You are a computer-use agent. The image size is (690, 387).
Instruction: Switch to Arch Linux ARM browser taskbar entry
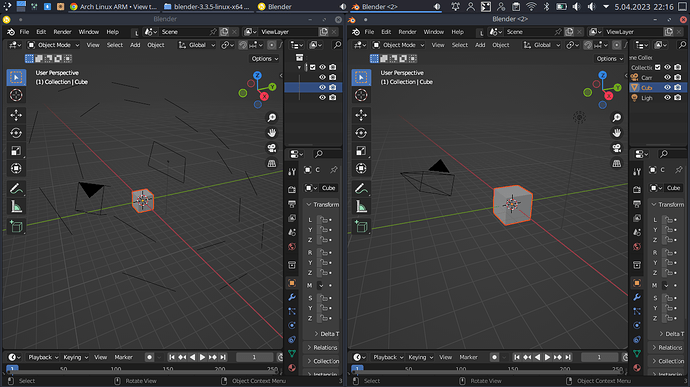click(114, 7)
